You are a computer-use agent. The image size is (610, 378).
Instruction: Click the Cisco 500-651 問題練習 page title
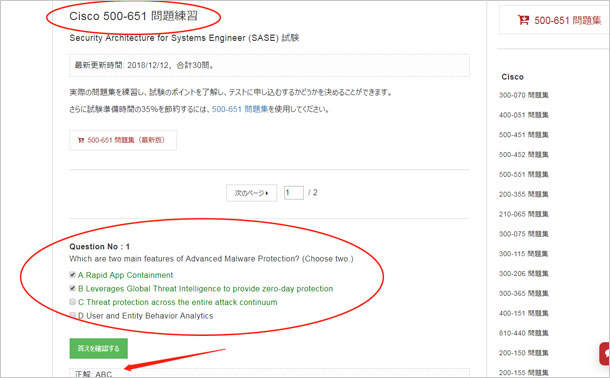(x=133, y=16)
